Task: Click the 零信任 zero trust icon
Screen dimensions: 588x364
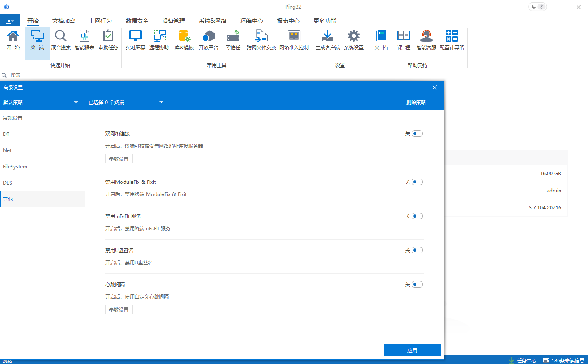Action: tap(233, 40)
